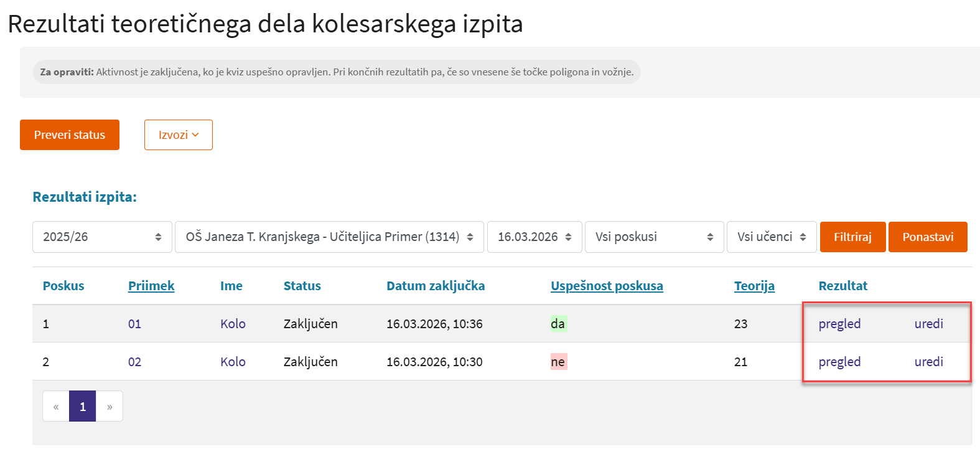Open the Izvozi export dropdown
Screen dimensions: 980x454
pos(178,135)
